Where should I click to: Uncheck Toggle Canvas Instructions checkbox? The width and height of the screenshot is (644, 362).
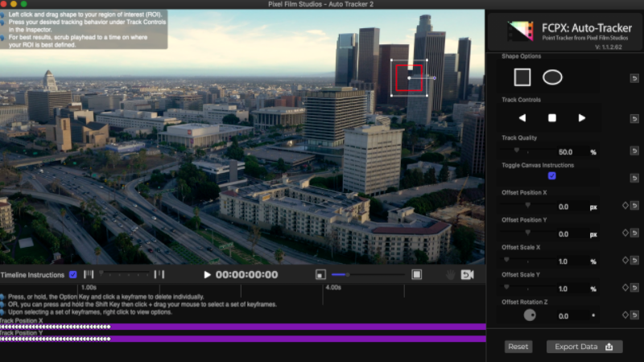pos(552,176)
